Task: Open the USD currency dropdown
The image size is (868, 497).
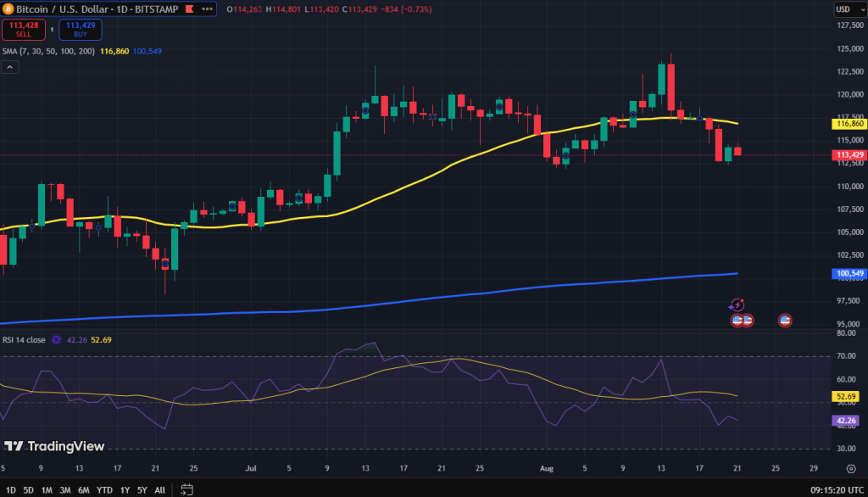Action: 850,8
